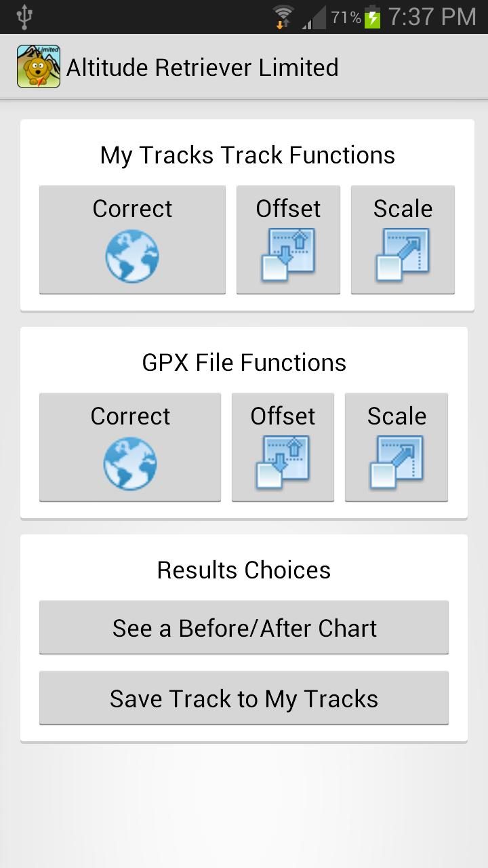Tap the Wi-Fi signal icon in status bar

283,17
